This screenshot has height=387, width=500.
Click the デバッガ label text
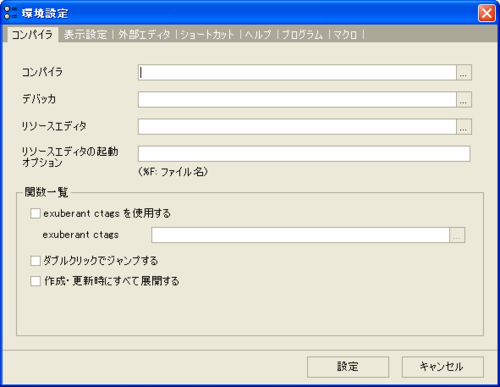click(x=39, y=99)
